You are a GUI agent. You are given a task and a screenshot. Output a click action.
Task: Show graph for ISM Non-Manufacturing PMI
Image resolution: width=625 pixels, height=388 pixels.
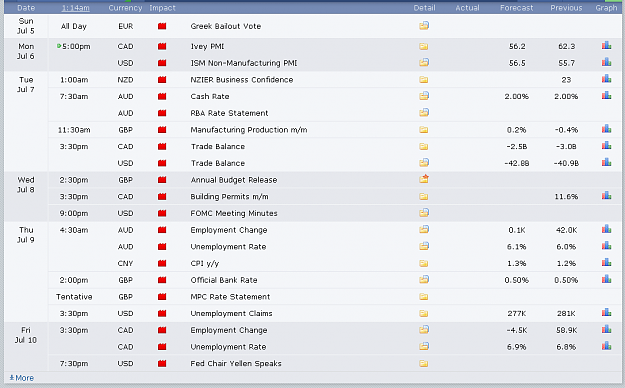(606, 62)
